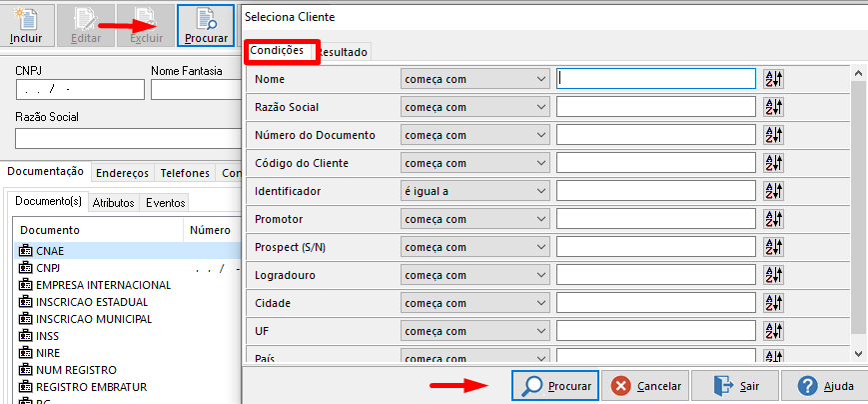Click the Nome Fantasia field

click(x=196, y=89)
